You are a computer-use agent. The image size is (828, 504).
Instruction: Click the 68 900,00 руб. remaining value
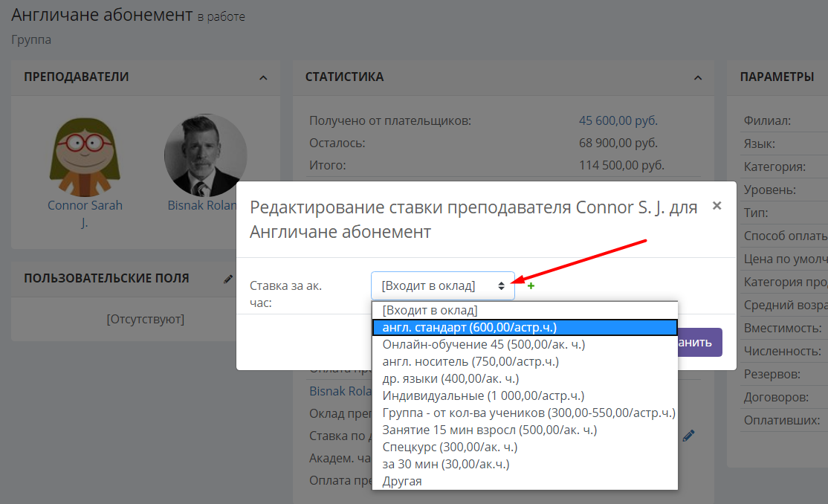coord(618,143)
